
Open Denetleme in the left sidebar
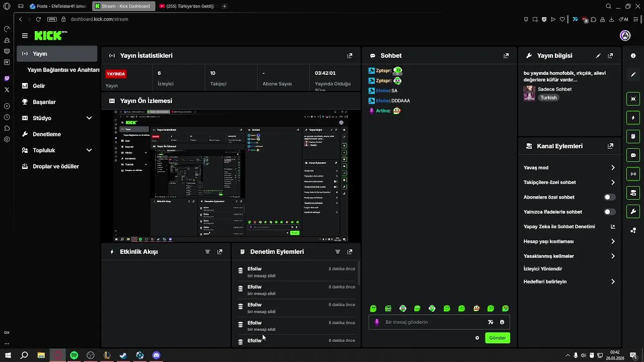tap(57, 134)
